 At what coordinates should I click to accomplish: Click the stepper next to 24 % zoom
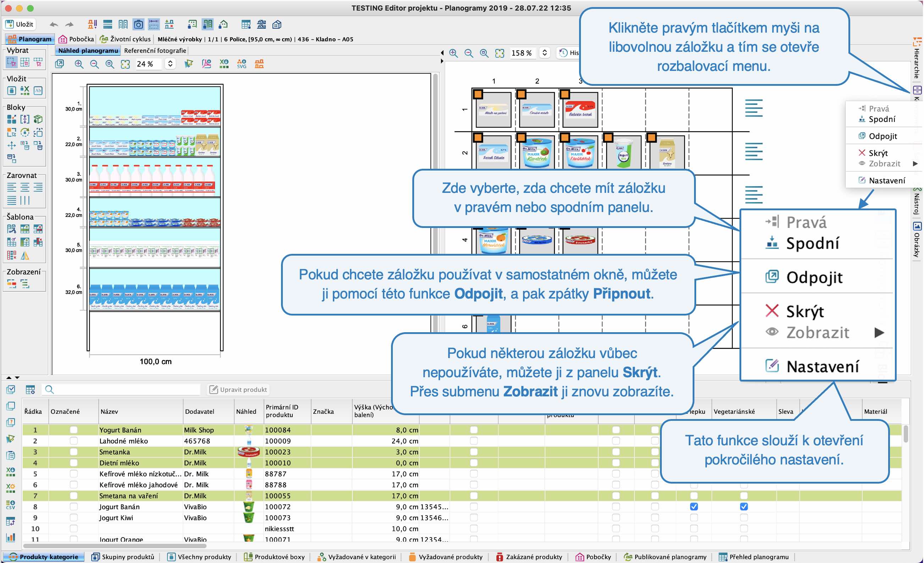(170, 64)
